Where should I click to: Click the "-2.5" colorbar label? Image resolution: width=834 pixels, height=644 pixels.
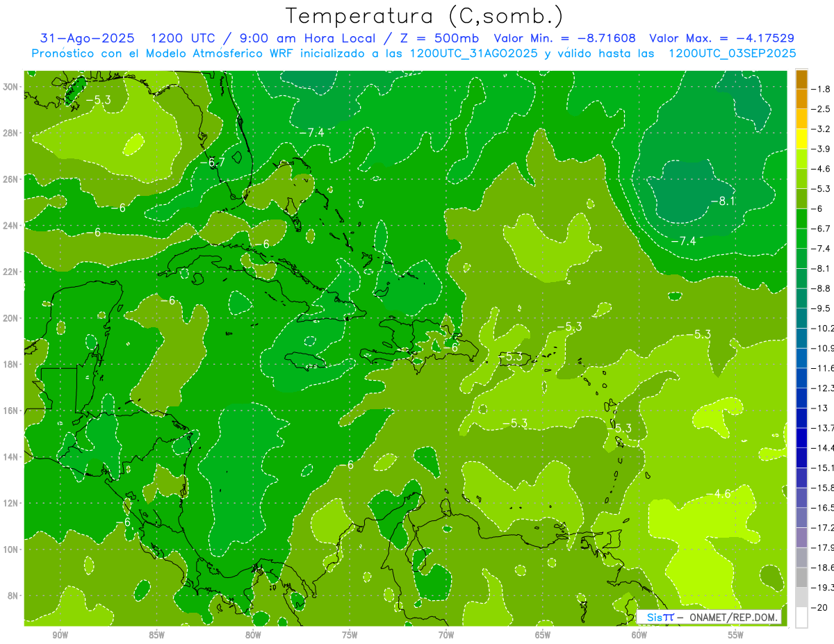click(x=821, y=109)
